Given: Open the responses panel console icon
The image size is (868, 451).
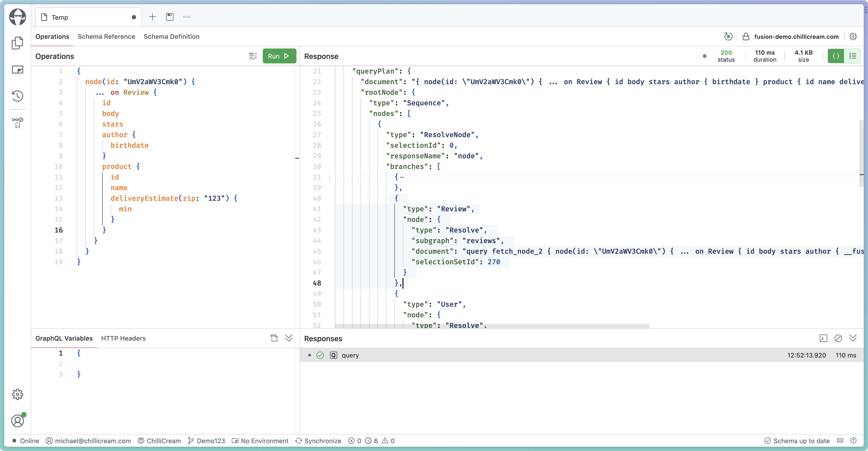Looking at the screenshot, I should pos(823,338).
